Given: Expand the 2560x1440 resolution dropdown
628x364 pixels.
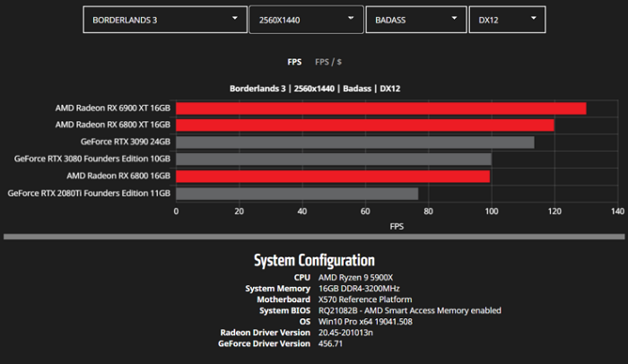Looking at the screenshot, I should pos(305,18).
